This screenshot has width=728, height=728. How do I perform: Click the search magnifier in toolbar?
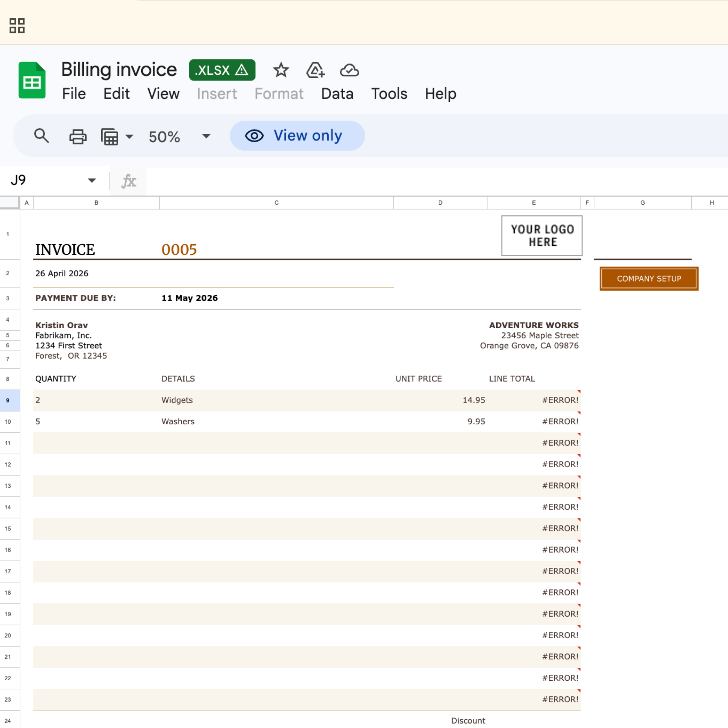41,136
